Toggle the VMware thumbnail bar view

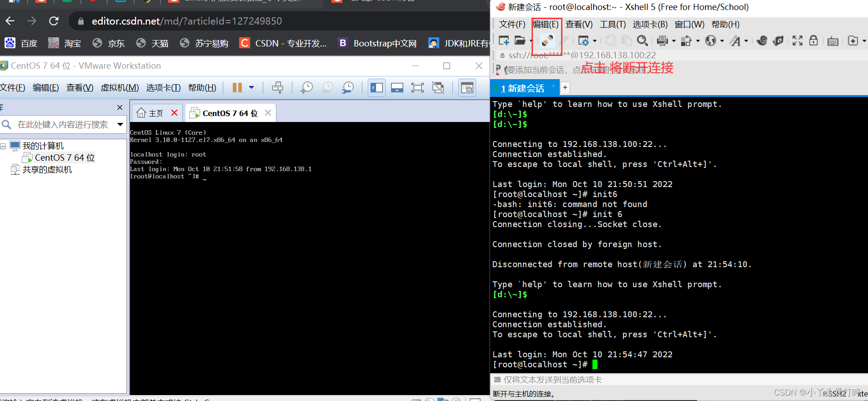397,87
